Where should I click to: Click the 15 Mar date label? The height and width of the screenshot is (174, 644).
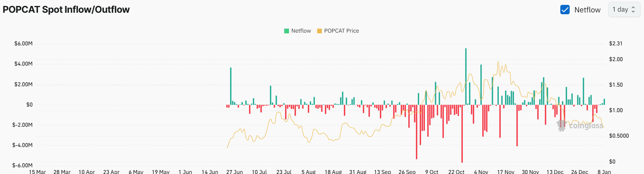pyautogui.click(x=38, y=171)
